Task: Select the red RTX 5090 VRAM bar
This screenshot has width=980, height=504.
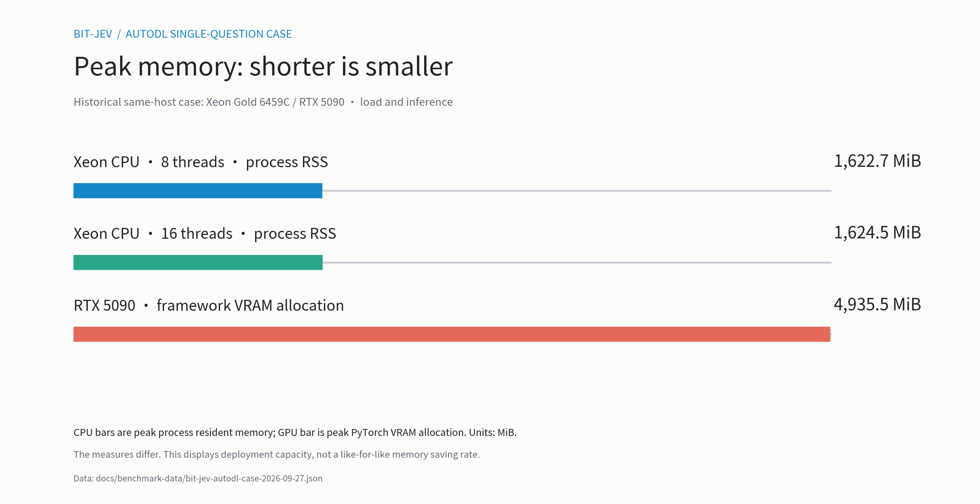Action: pos(452,334)
